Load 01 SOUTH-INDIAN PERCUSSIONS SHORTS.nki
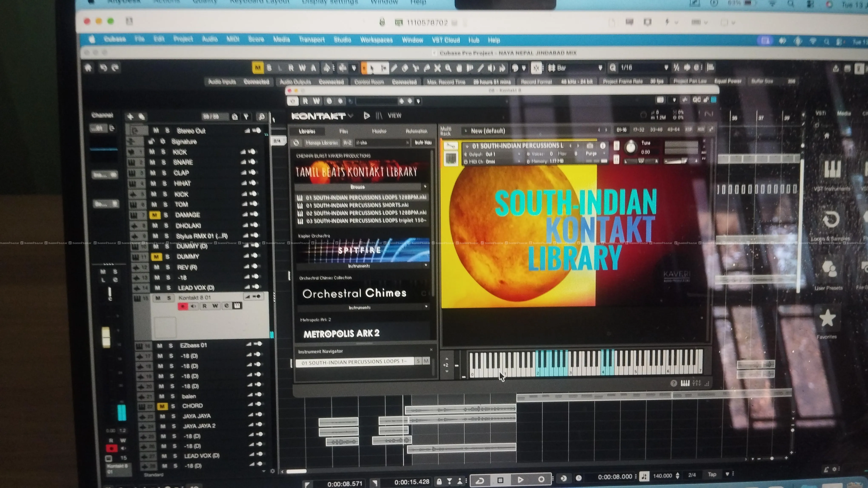 pos(357,205)
